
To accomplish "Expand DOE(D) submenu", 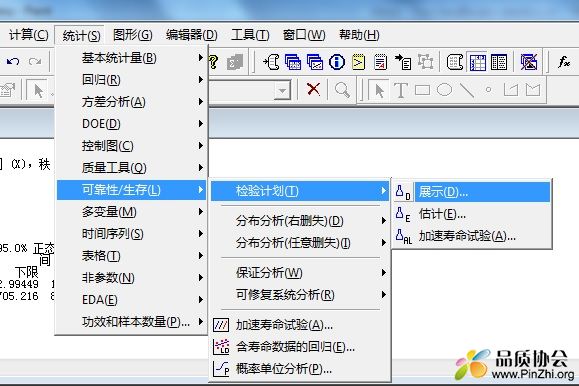I will (x=132, y=124).
